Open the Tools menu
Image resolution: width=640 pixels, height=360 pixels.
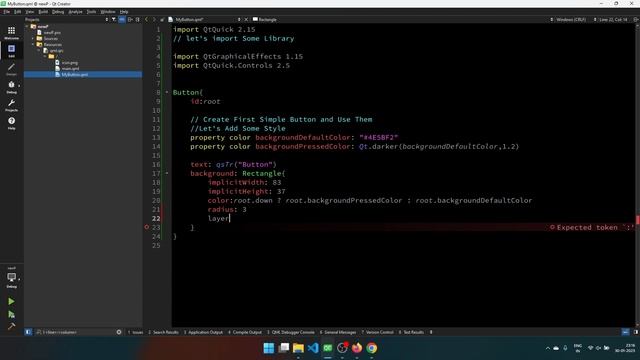tap(91, 11)
